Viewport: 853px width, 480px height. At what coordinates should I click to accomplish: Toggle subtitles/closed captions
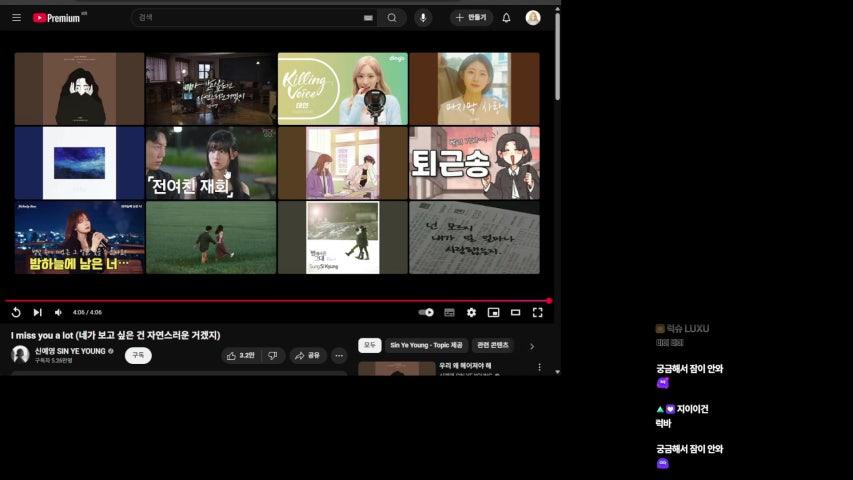449,312
